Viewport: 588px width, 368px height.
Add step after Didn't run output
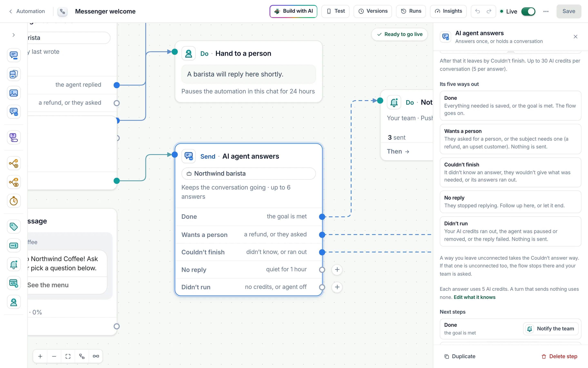[x=337, y=287]
